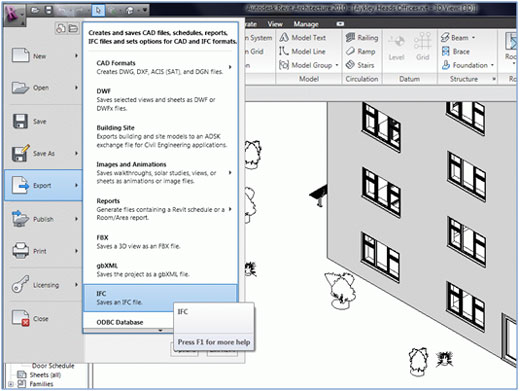The width and height of the screenshot is (520, 391).
Task: Click the Revit application menu logo
Action: coord(13,14)
